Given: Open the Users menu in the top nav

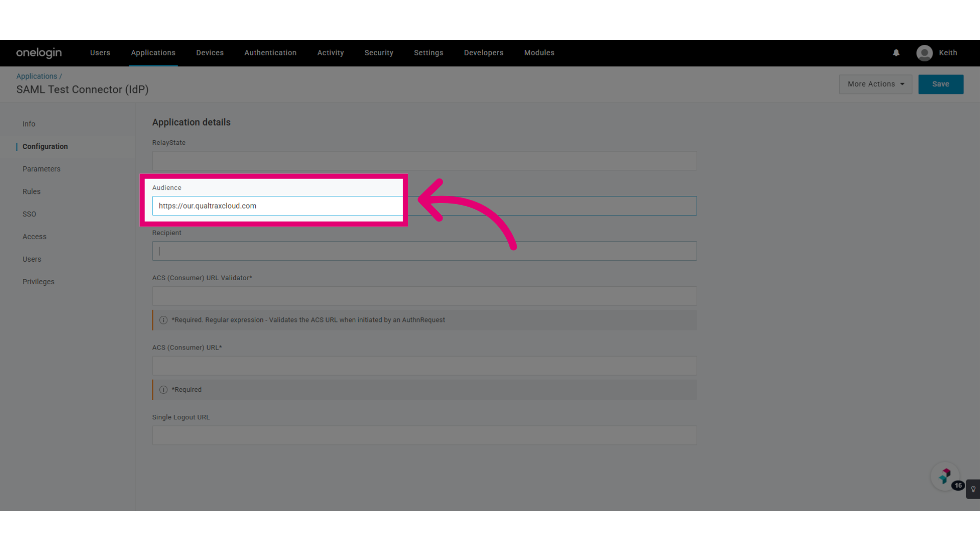Looking at the screenshot, I should click(x=100, y=53).
